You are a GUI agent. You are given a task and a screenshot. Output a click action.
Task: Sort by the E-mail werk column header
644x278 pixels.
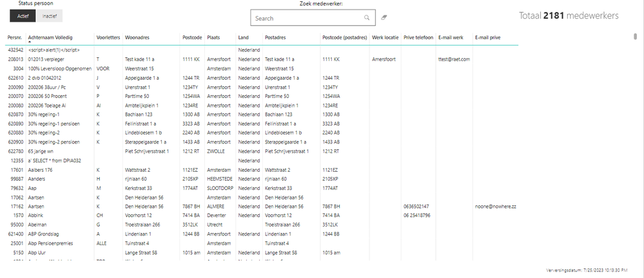451,37
